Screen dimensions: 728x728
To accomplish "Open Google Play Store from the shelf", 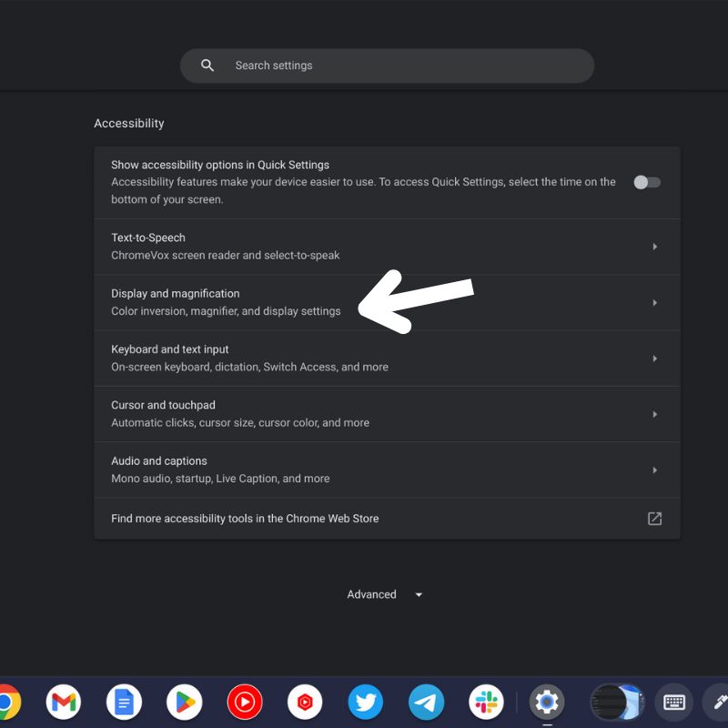I will [x=185, y=702].
